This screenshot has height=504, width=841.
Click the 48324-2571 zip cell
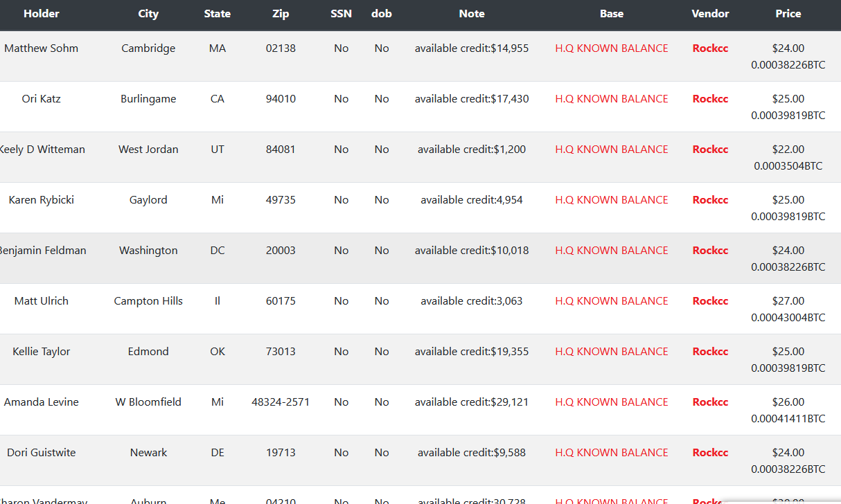click(281, 402)
